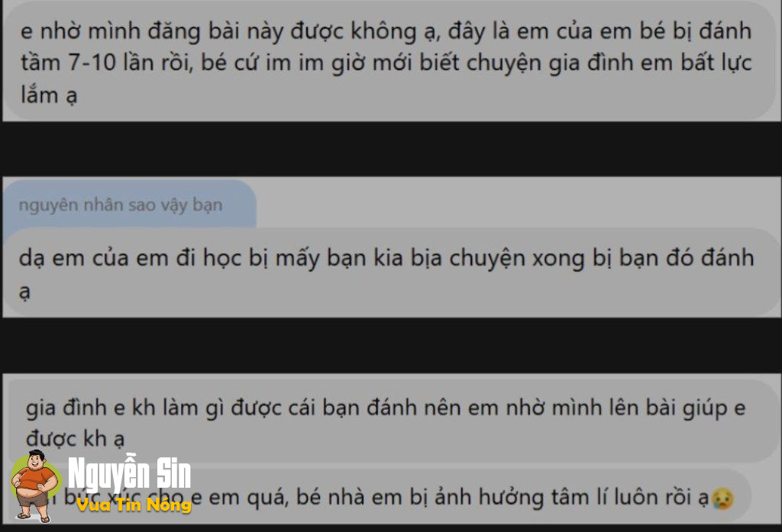Click the black band above 'gia đình e kh' message
The height and width of the screenshot is (532, 782).
click(x=391, y=345)
